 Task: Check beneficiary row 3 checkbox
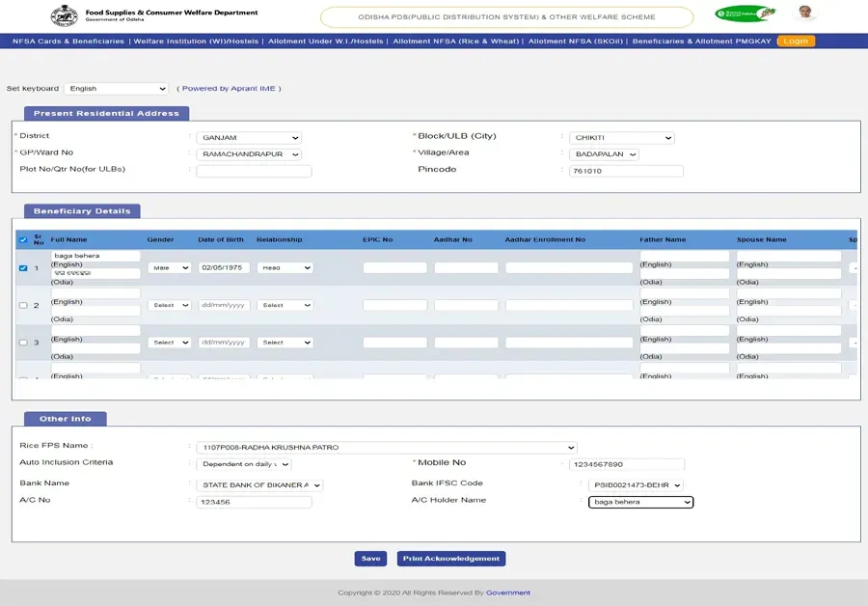(23, 343)
